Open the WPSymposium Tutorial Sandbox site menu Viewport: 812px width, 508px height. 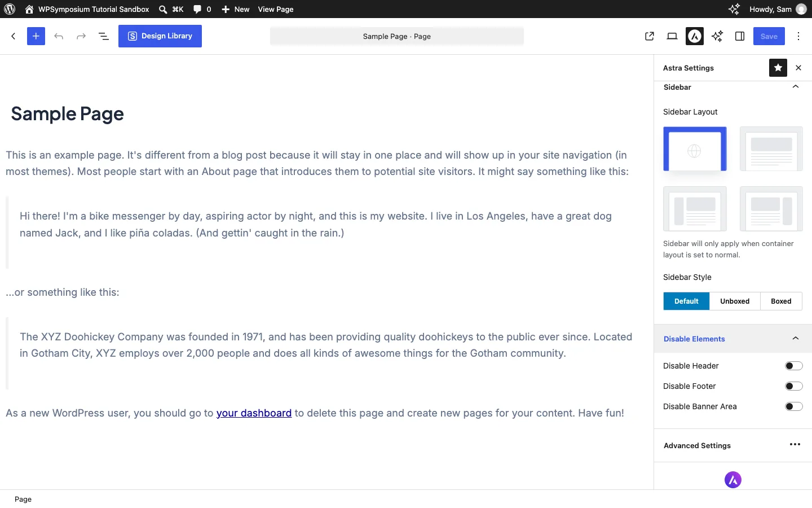pos(87,9)
